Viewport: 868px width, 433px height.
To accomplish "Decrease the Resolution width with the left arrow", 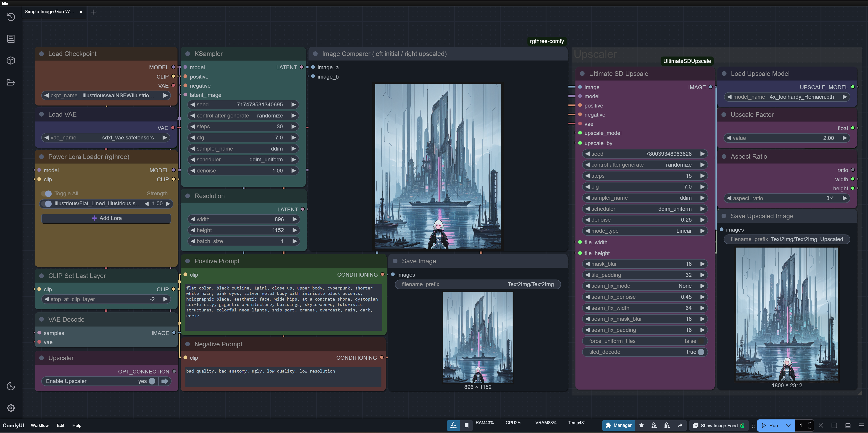I will point(193,219).
